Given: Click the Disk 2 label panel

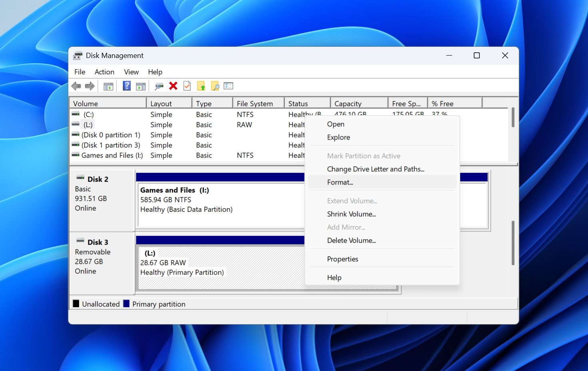Looking at the screenshot, I should 102,200.
